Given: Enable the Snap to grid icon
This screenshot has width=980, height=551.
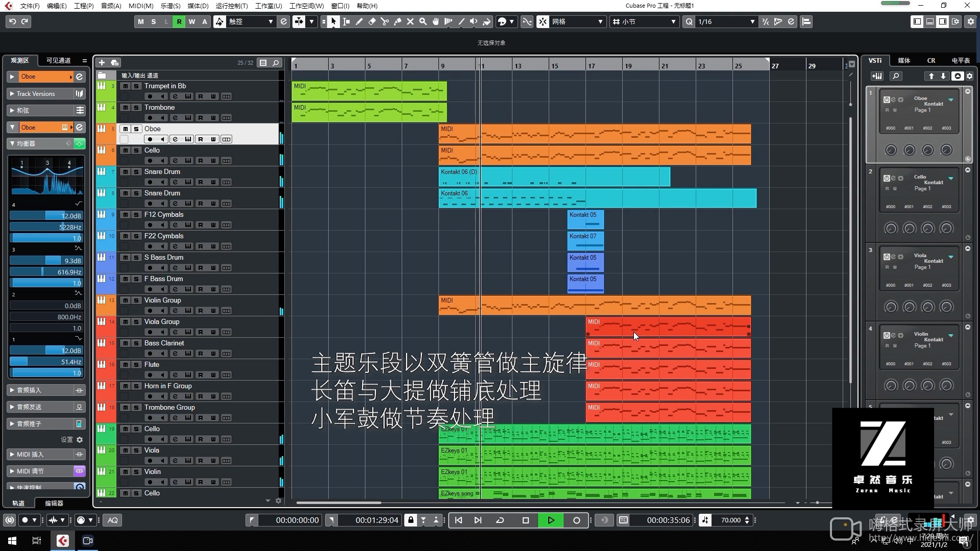Looking at the screenshot, I should (x=543, y=21).
